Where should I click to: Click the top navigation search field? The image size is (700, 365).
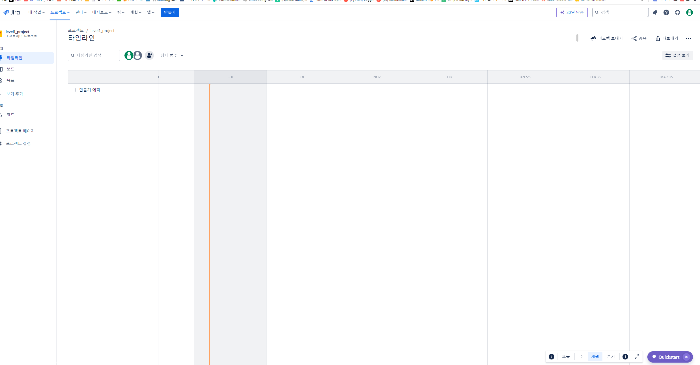click(x=620, y=12)
